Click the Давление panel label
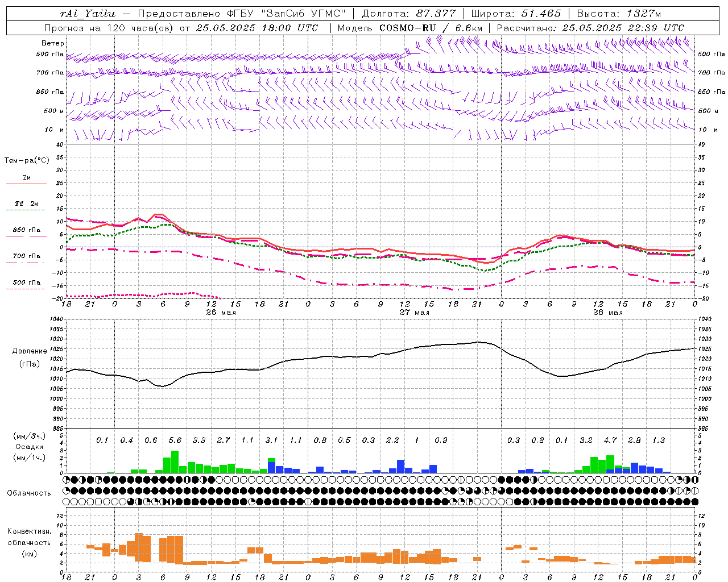Viewport: 728px width, 582px height. 30,351
